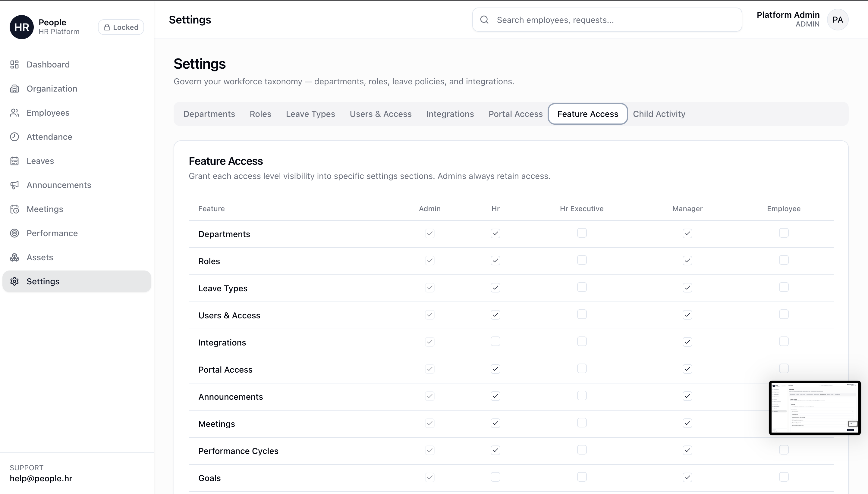Check Employee access for Leave Types
868x494 pixels.
(784, 287)
